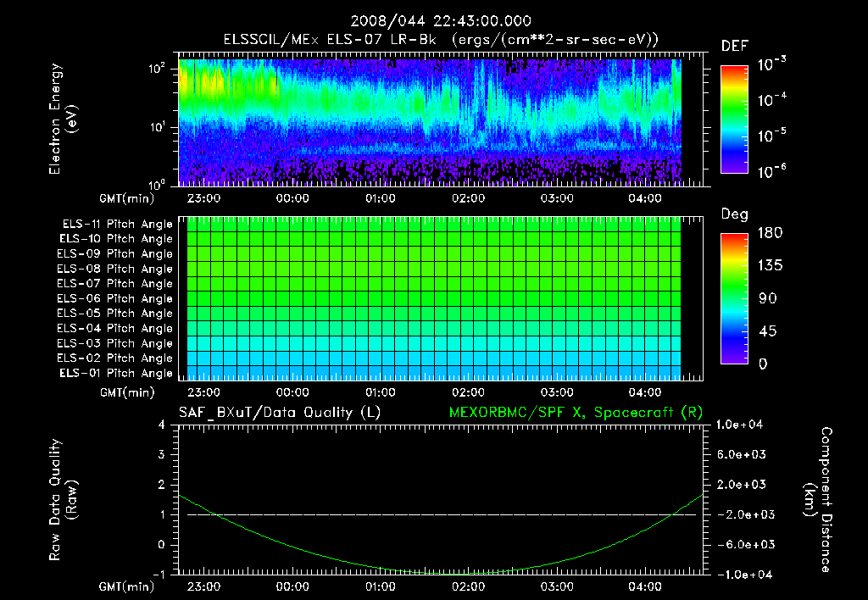Screen dimensions: 868x600
Task: Click the 10^-6 value on DEF scale
Action: pos(771,171)
